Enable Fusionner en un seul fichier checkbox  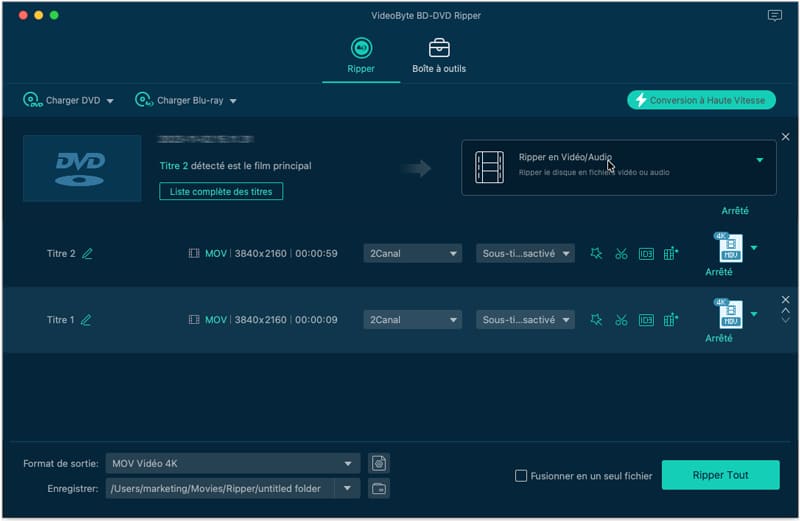tap(521, 476)
